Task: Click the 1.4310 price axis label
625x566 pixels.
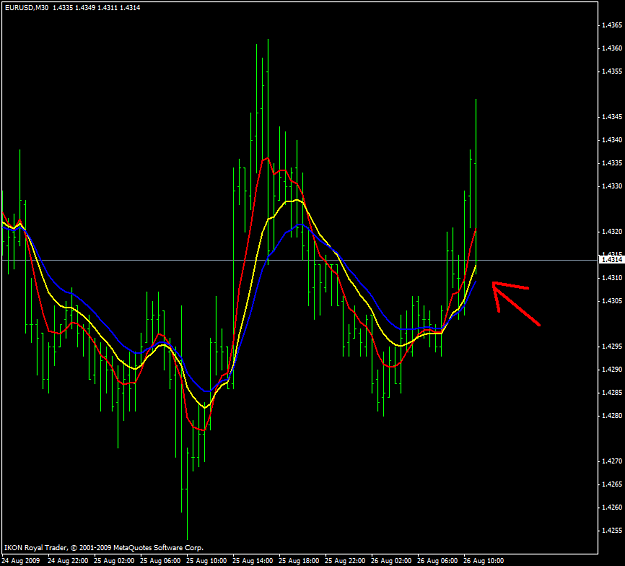Action: tap(612, 277)
